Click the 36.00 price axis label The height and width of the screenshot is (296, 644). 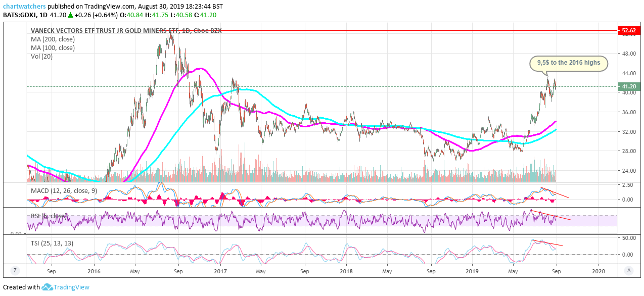[628, 112]
